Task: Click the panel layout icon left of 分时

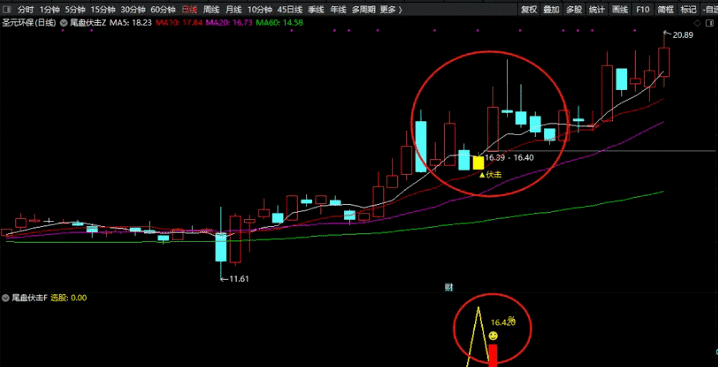Action: (6, 9)
